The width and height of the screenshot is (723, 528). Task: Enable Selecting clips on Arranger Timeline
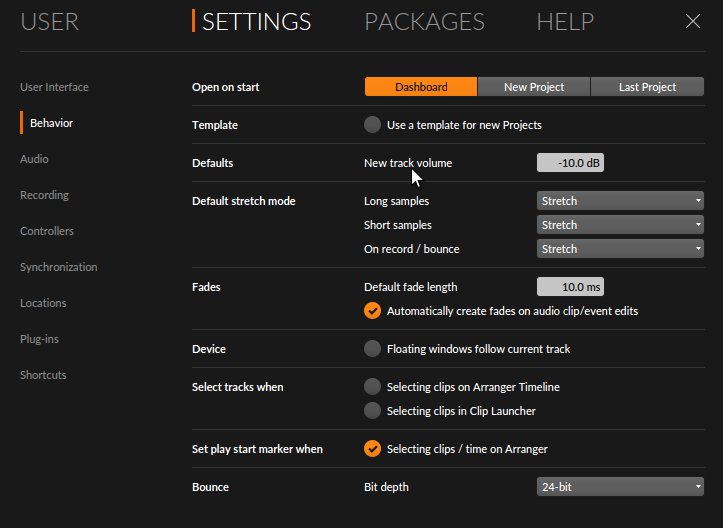373,387
